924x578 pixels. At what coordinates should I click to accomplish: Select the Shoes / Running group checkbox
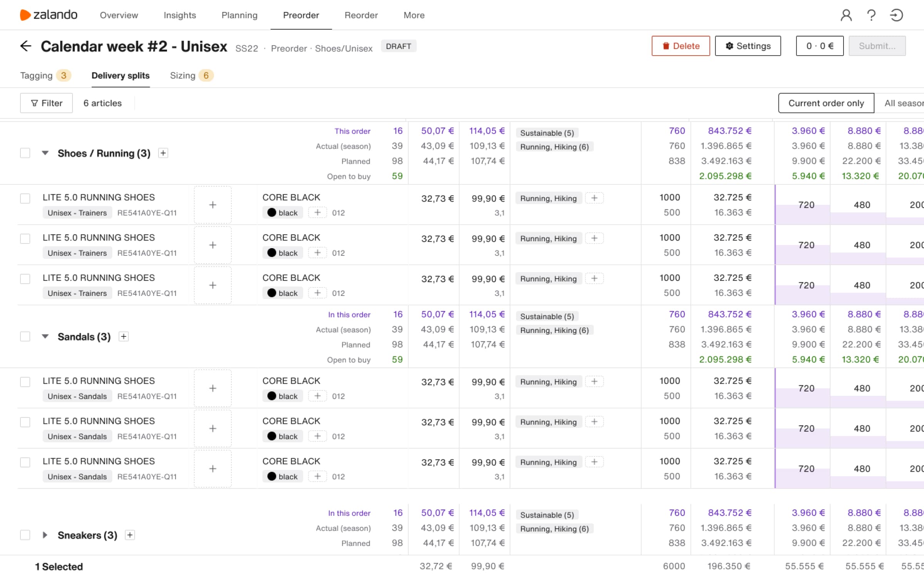pos(25,153)
